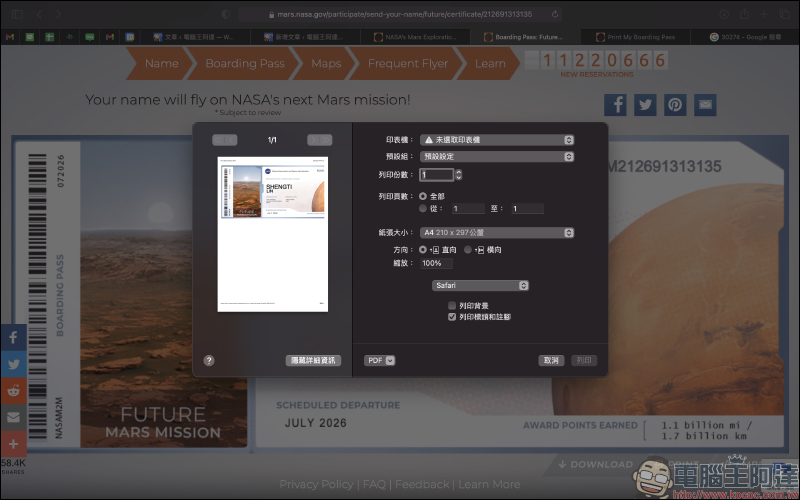800x500 pixels.
Task: Reload the page with the refresh icon
Action: (x=555, y=14)
